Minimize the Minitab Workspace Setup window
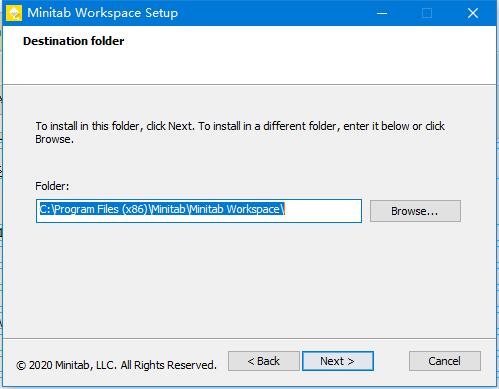Image resolution: width=499 pixels, height=389 pixels. (x=382, y=13)
